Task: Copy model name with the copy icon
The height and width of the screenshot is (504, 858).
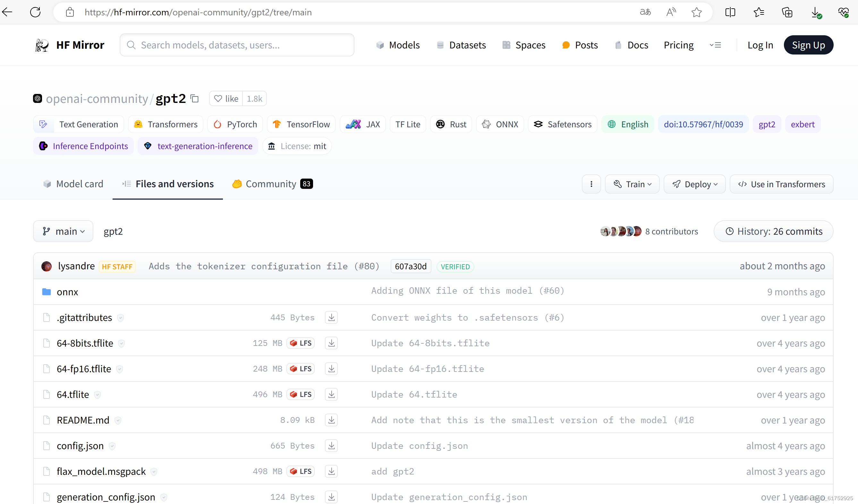Action: 194,98
